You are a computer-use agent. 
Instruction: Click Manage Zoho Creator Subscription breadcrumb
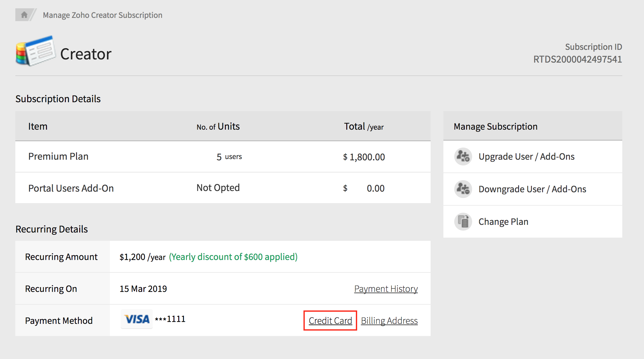(103, 15)
